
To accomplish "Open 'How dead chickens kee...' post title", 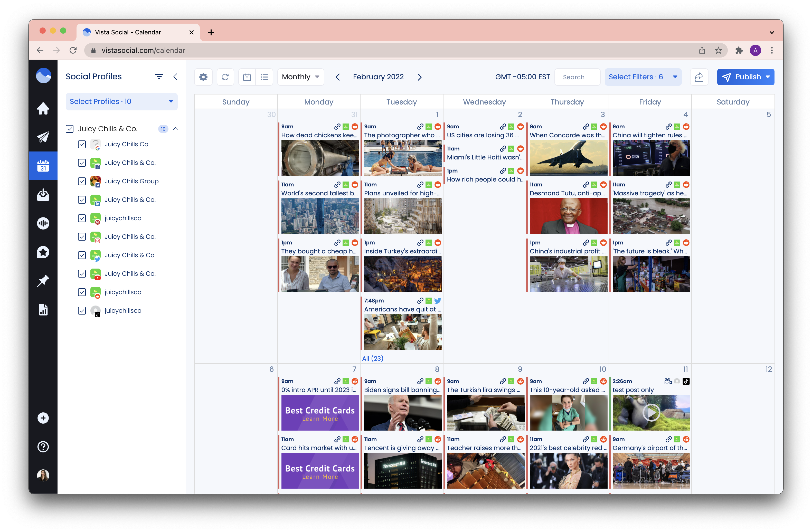I will [x=319, y=135].
